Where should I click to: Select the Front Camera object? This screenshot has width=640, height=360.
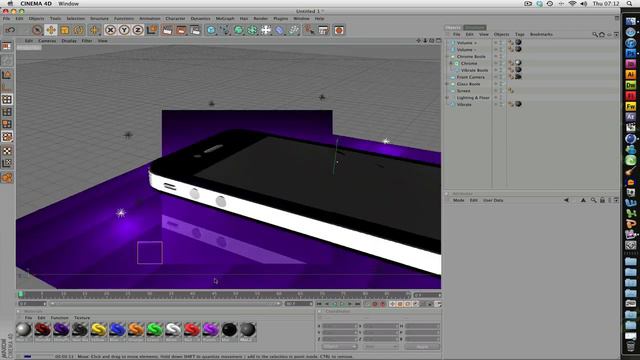[471, 77]
